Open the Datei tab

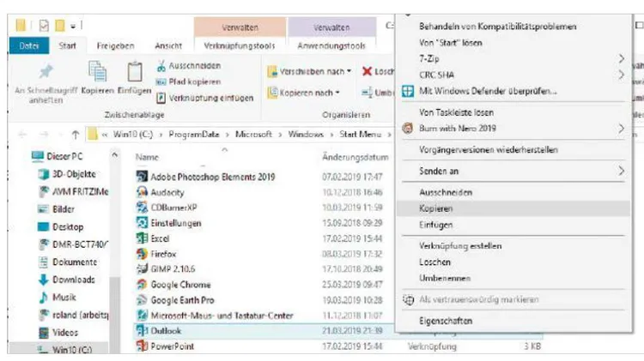point(28,45)
